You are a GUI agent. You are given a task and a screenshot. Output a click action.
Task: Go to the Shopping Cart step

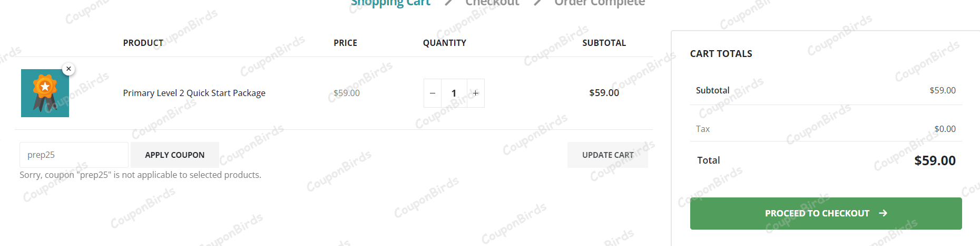tap(390, 3)
